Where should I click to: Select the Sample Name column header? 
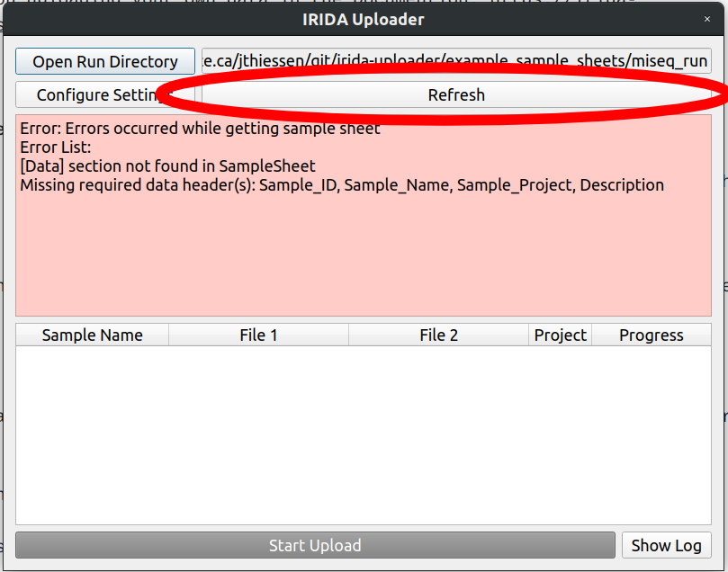[x=92, y=335]
